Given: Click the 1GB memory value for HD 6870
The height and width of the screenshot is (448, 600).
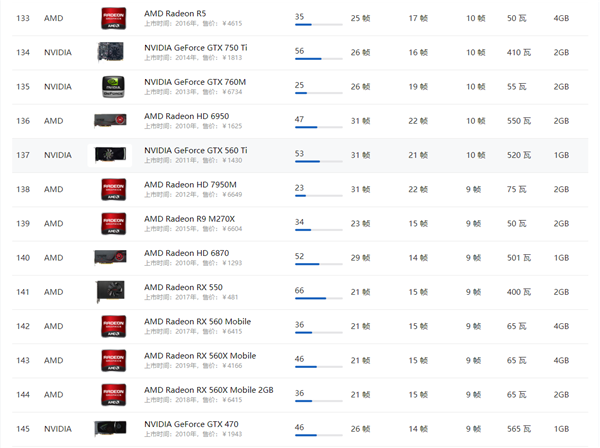Looking at the screenshot, I should tap(561, 258).
